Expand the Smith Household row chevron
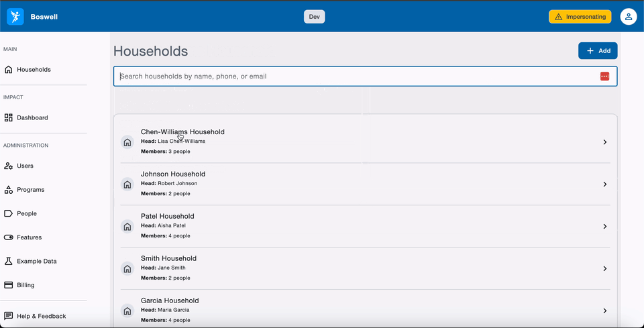This screenshot has width=644, height=328. [x=604, y=269]
